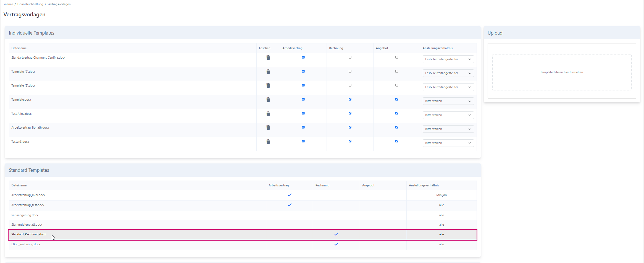Open Test Alina.docx file link
This screenshot has width=644, height=263.
tap(22, 114)
